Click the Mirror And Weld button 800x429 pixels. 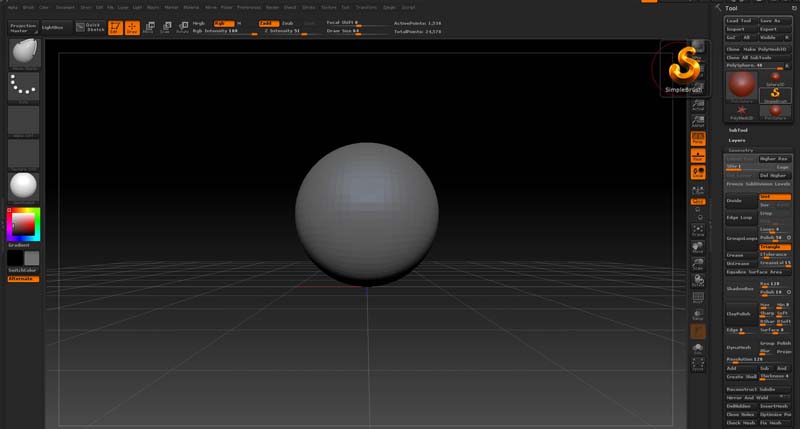click(x=758, y=398)
